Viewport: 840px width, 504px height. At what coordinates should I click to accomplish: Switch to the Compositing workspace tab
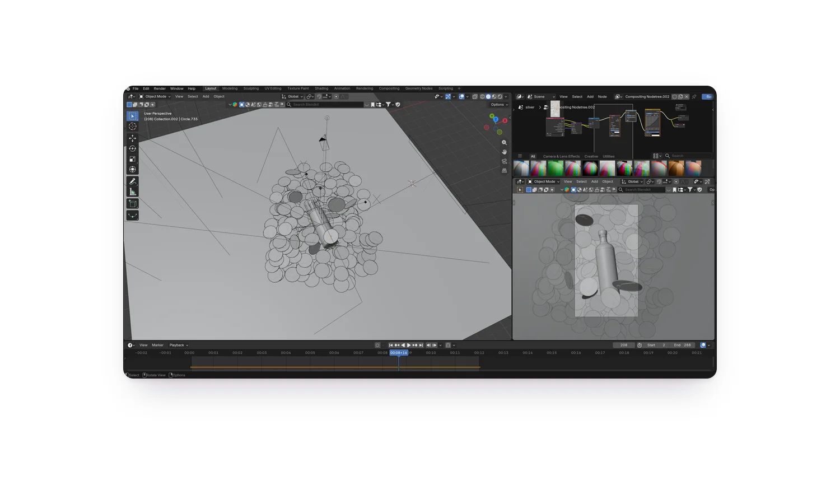point(389,88)
